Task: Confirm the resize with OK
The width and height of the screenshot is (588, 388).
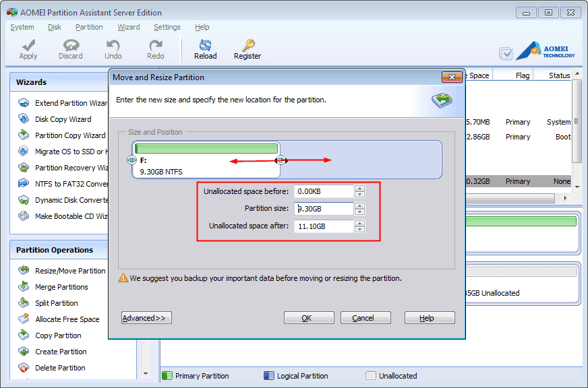Action: (x=309, y=317)
